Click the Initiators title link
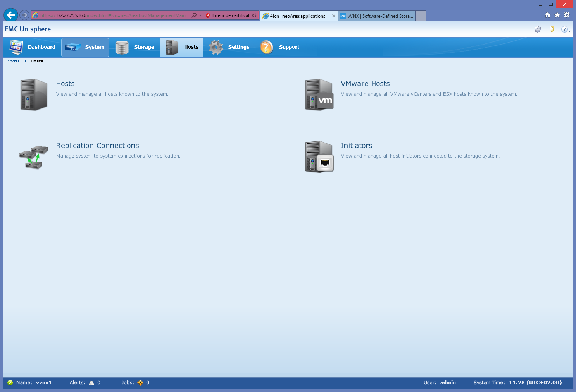 pos(356,146)
